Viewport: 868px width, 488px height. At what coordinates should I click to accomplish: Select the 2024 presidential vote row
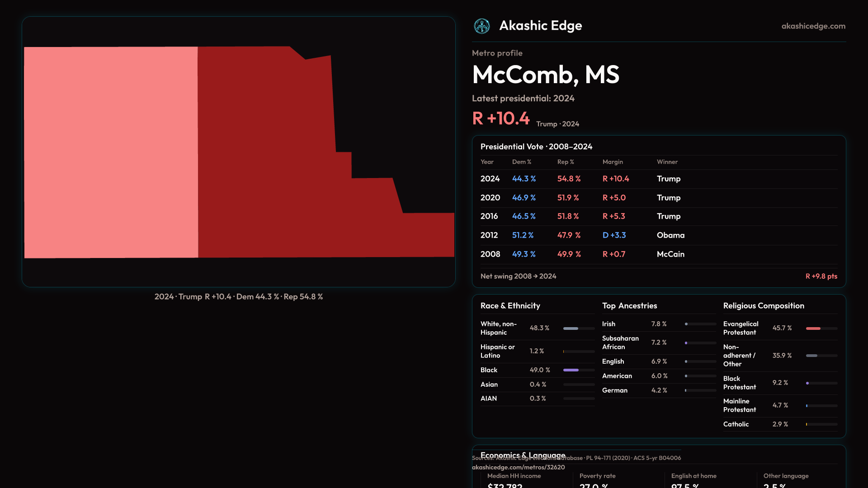(658, 179)
